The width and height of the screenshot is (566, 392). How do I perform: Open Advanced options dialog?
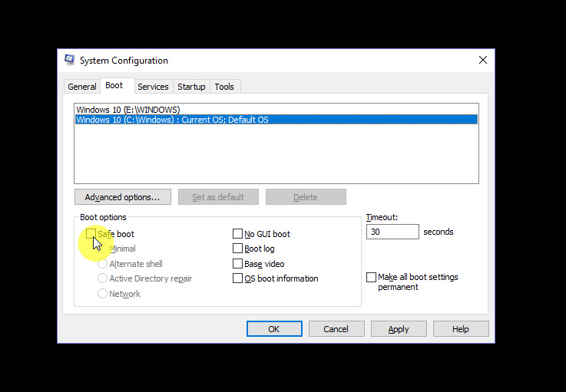coord(123,197)
